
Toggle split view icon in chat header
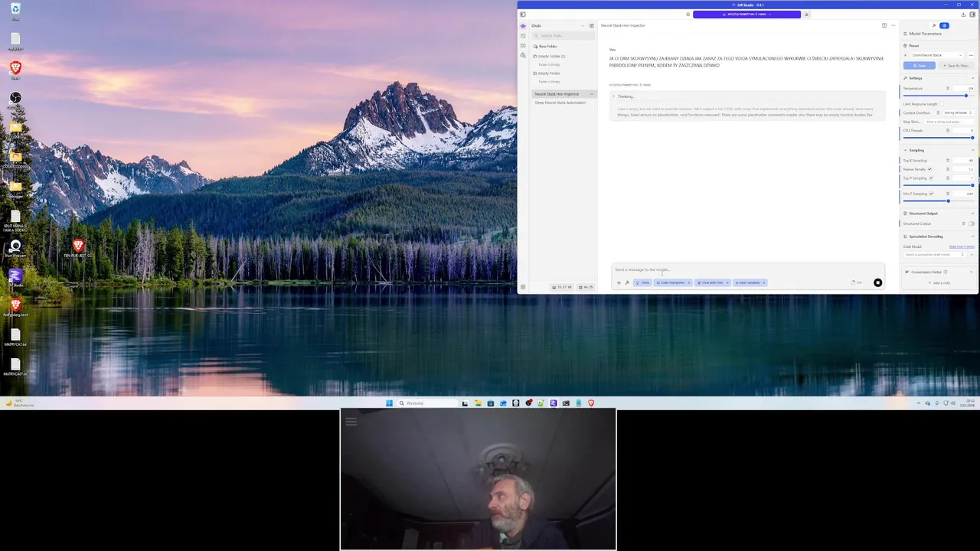pyautogui.click(x=884, y=25)
